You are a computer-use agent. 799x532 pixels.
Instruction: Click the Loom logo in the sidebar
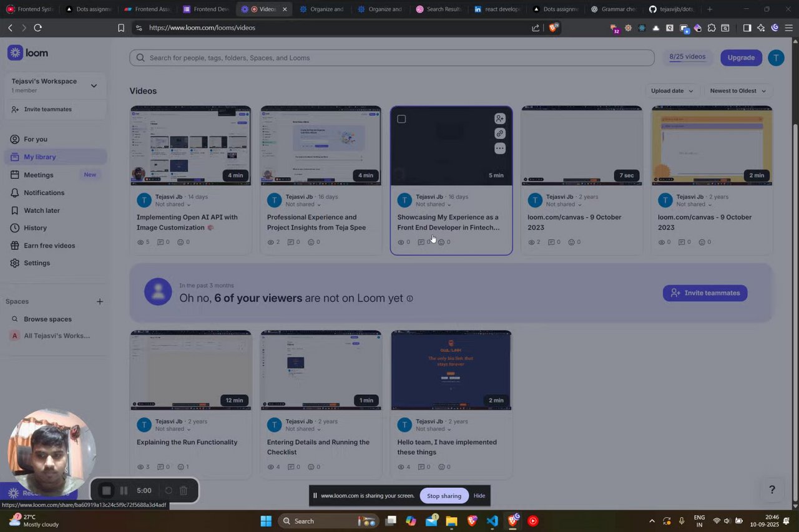(27, 53)
